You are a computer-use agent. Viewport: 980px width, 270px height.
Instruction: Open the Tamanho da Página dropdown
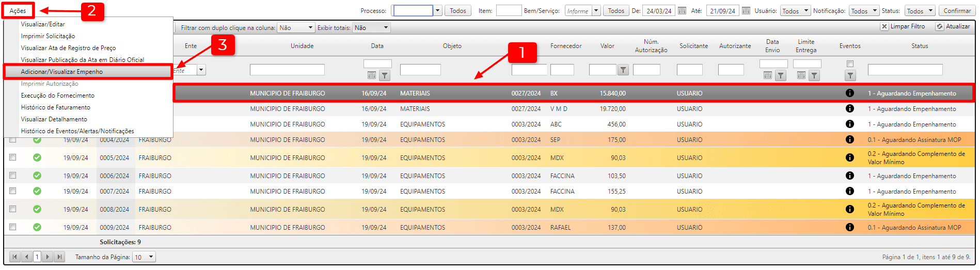click(144, 257)
